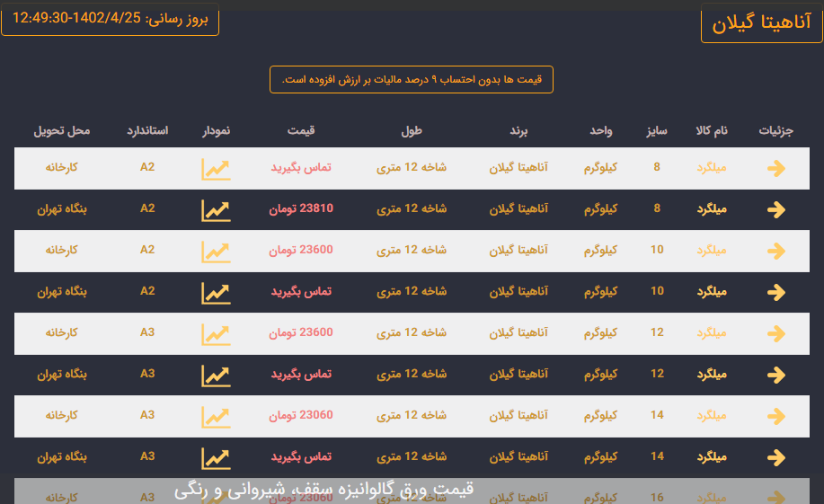Click the آناهیتا گیلان title button
The image size is (824, 504).
(760, 24)
